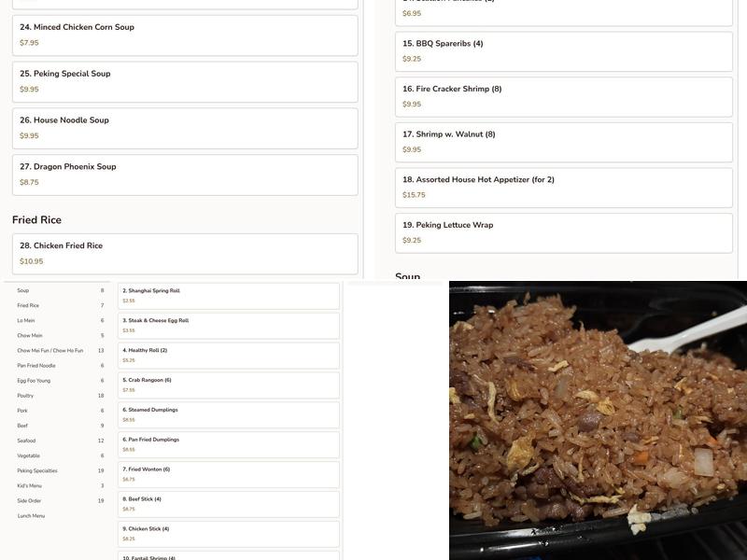Jump to the Seafood category
The image size is (747, 560).
tap(26, 441)
